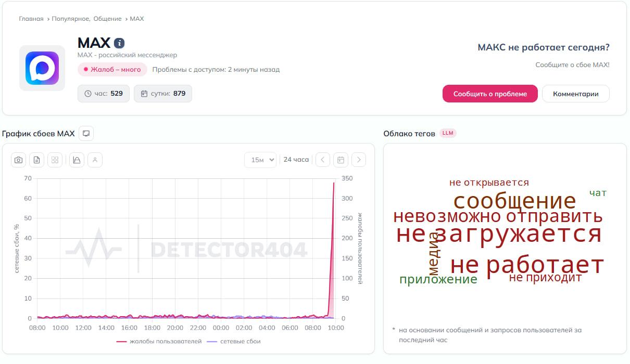Open Комментарии button
The width and height of the screenshot is (630, 364).
[576, 94]
